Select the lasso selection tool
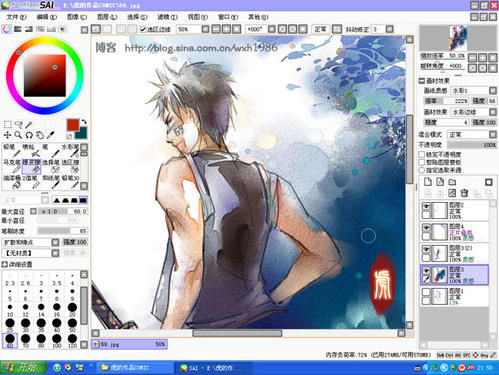The height and width of the screenshot is (375, 499). point(18,125)
